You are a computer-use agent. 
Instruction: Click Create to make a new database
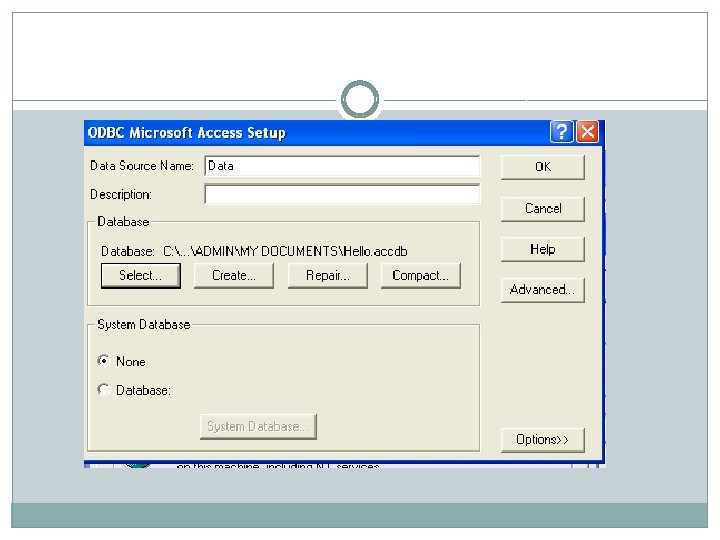234,276
